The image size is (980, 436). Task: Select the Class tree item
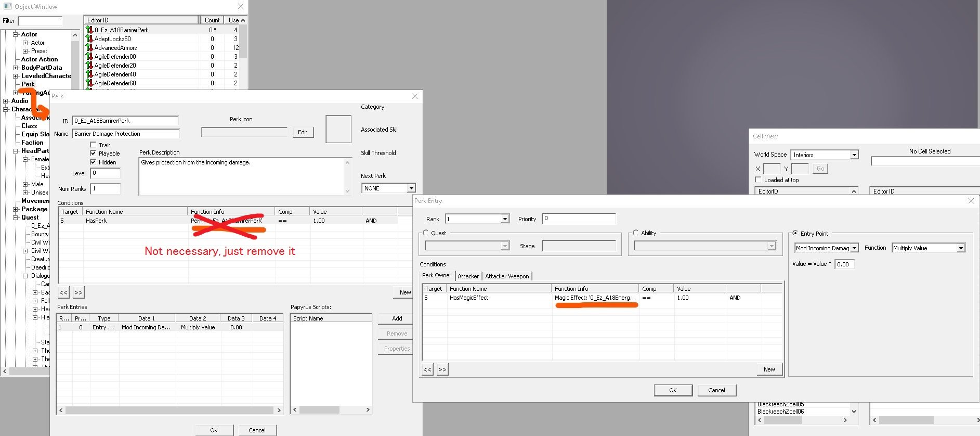click(x=29, y=126)
